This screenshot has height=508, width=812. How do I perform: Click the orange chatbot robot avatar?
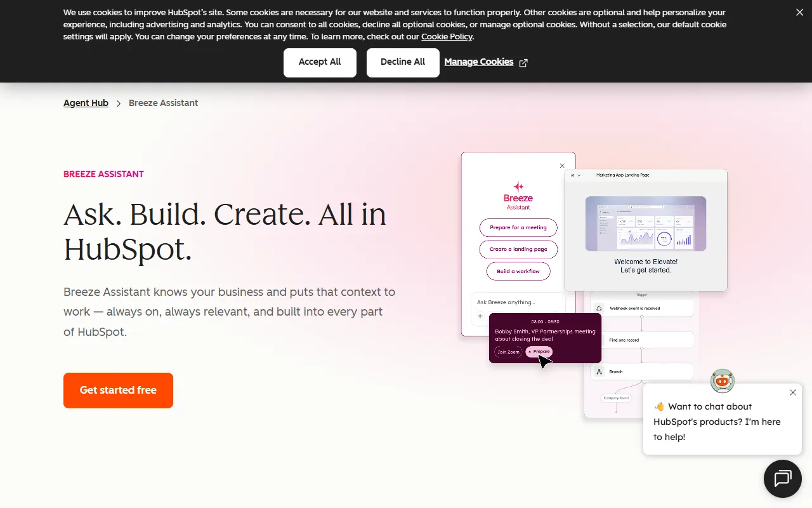(722, 381)
